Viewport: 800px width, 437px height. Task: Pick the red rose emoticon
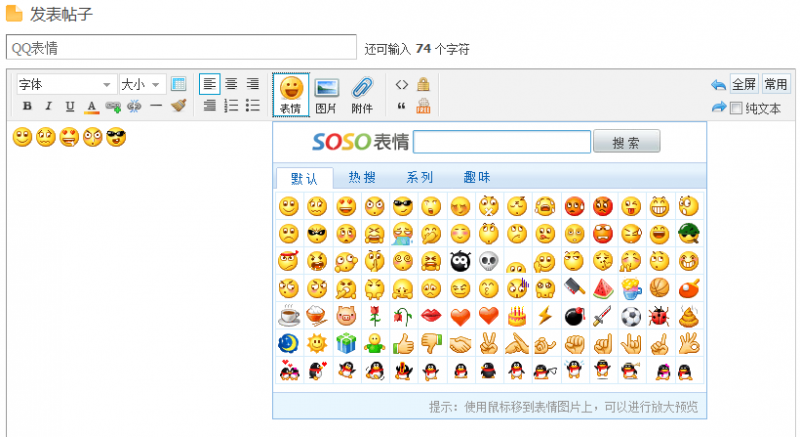[375, 317]
